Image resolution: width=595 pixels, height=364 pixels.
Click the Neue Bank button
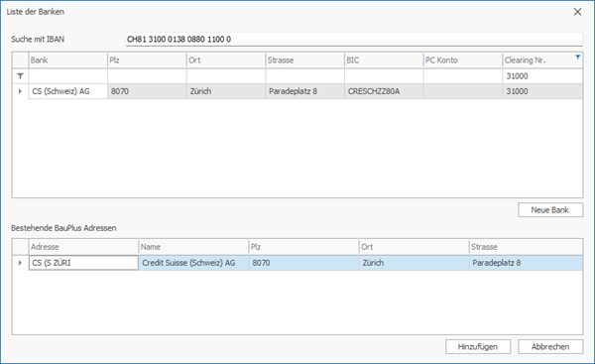coord(550,210)
